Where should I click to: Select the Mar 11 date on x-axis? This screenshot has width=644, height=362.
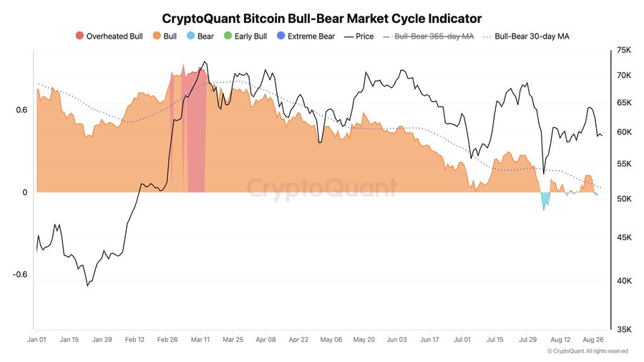tap(200, 339)
